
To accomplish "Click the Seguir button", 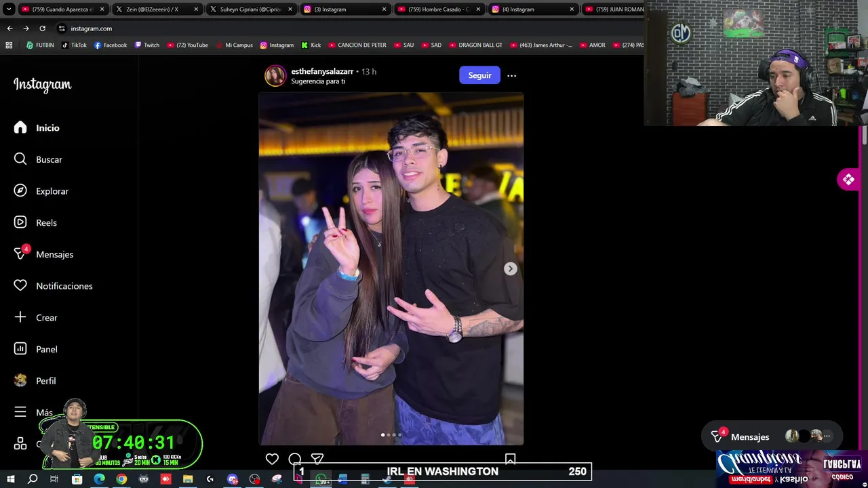I will [x=479, y=75].
